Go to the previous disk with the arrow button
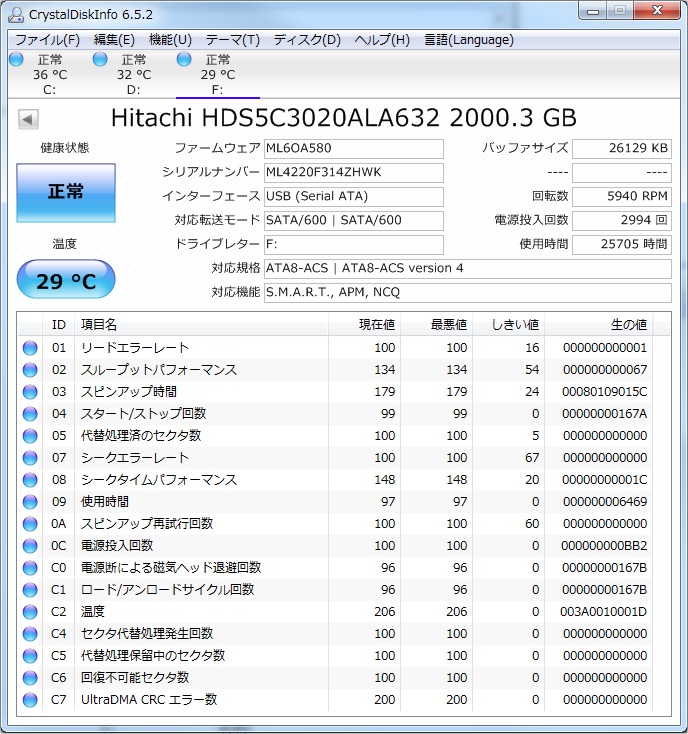The width and height of the screenshot is (688, 734). (x=28, y=119)
